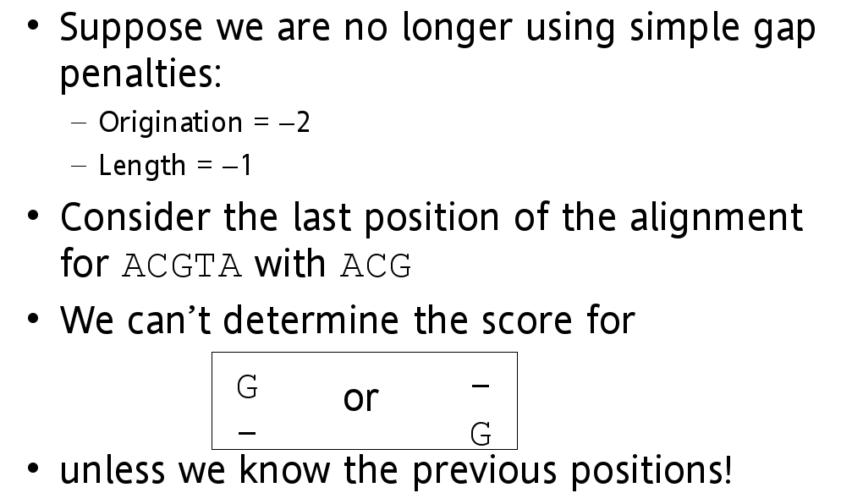Viewport: 841px width, 504px height.
Task: Click the ACGTA sequence text
Action: (183, 266)
